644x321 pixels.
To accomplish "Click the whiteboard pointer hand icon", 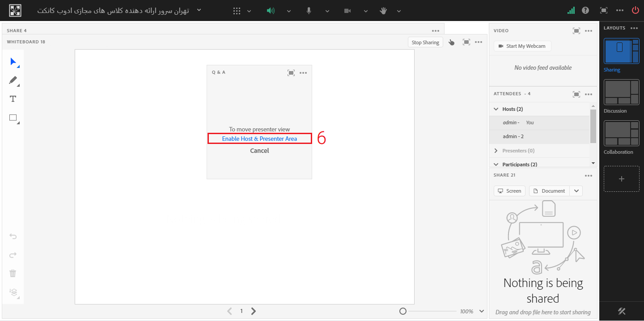I will (452, 42).
